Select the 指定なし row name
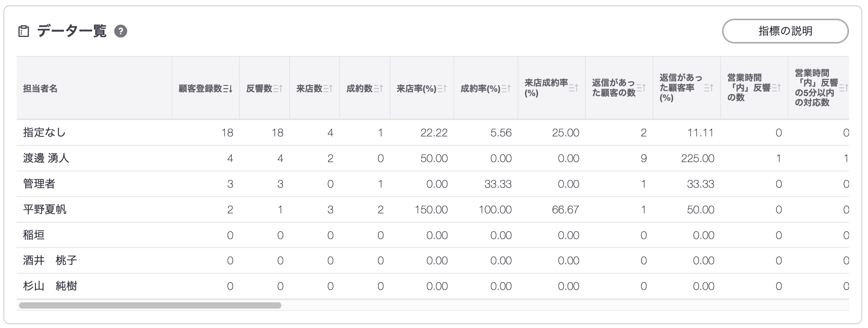This screenshot has height=328, width=868. coord(44,133)
